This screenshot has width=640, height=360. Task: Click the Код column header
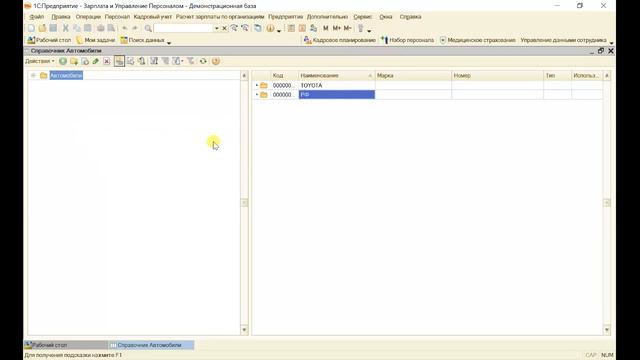click(x=284, y=76)
